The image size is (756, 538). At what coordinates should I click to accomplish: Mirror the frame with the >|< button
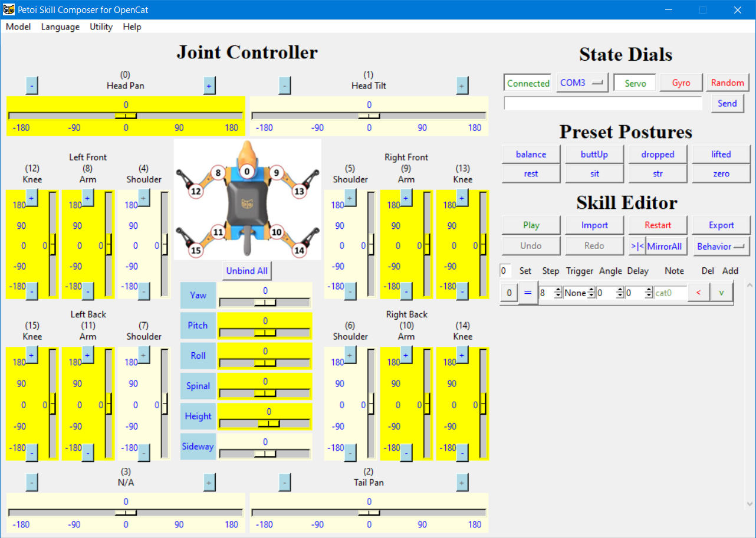[x=637, y=246]
